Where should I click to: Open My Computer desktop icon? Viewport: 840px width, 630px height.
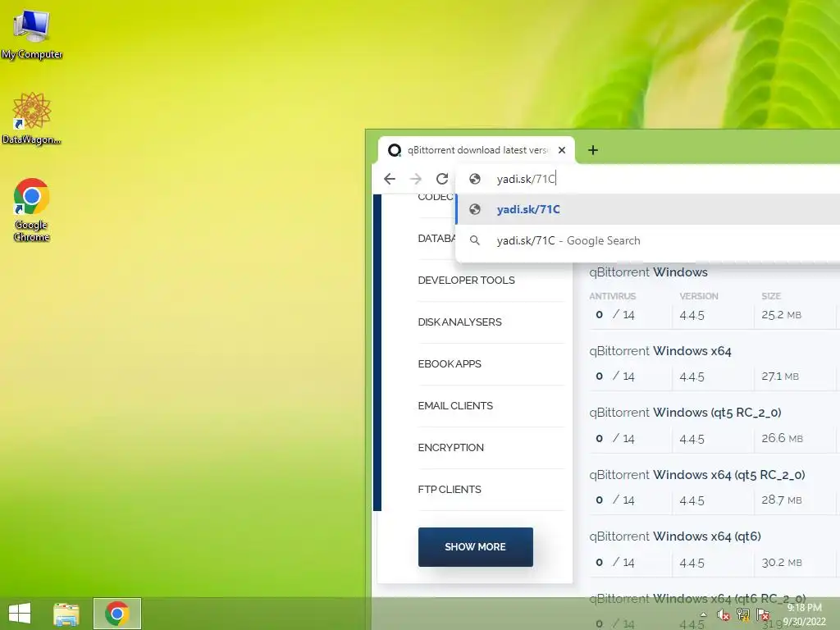pyautogui.click(x=32, y=34)
